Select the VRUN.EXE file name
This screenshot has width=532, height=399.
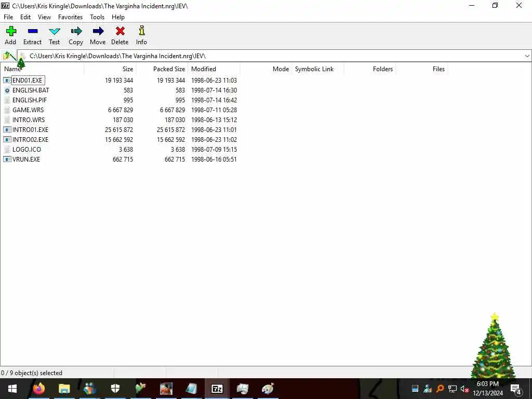tap(26, 159)
